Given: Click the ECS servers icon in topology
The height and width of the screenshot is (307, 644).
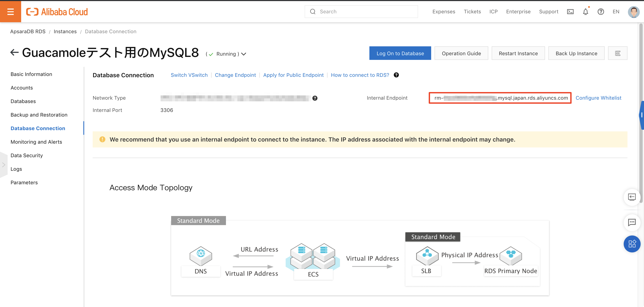Looking at the screenshot, I should [x=313, y=257].
